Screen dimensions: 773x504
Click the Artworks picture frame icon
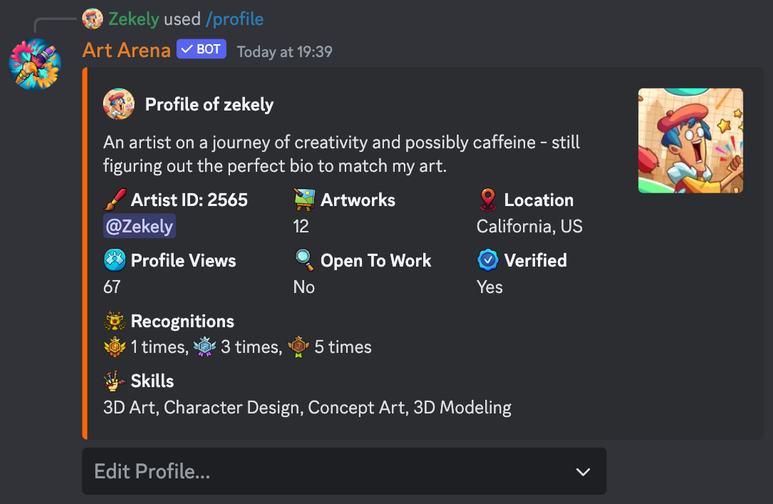[304, 199]
